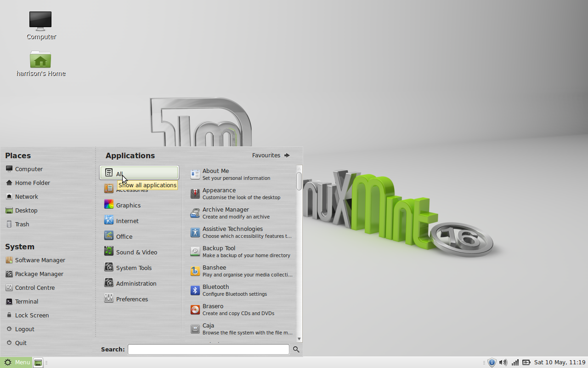The width and height of the screenshot is (588, 368).
Task: Select Lock Screen
Action: pos(27,315)
